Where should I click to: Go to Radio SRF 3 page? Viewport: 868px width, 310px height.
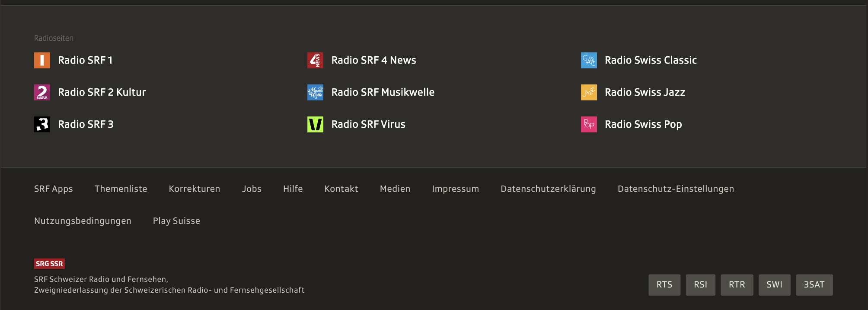86,124
